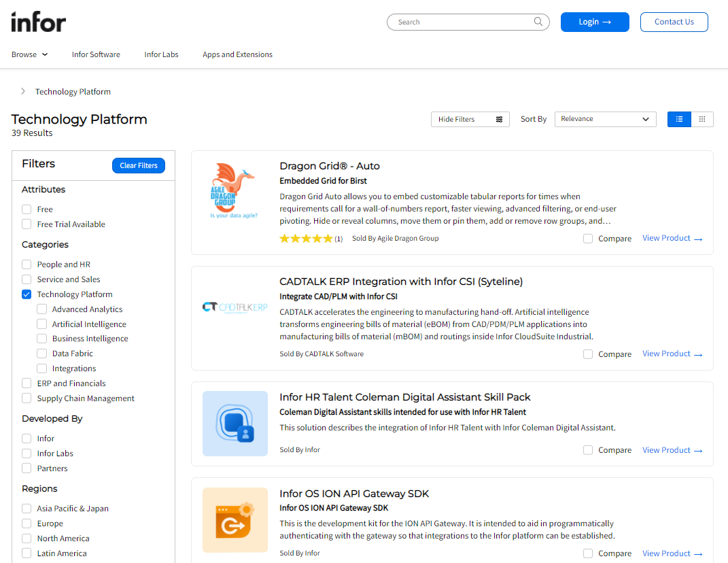Screen dimensions: 728x563
Task: Check Artificial Intelligence subcategory
Action: pyautogui.click(x=41, y=324)
